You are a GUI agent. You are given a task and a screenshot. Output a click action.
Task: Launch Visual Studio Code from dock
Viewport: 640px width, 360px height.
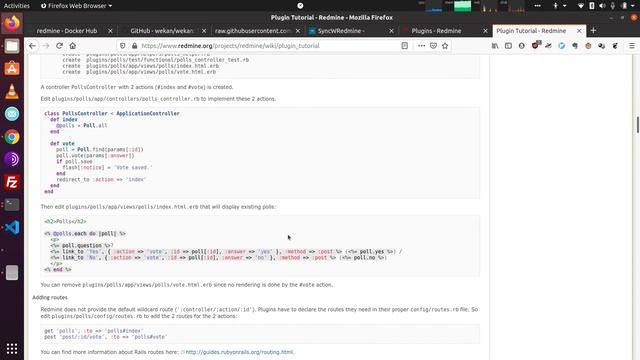[x=12, y=227]
